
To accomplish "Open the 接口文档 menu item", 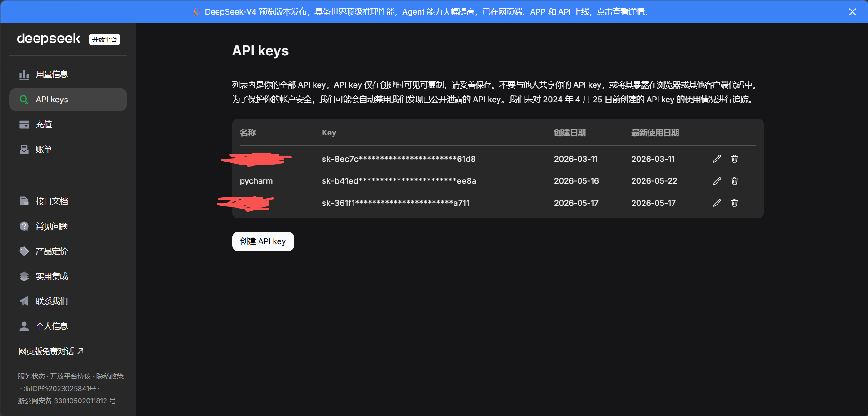I will [x=68, y=201].
